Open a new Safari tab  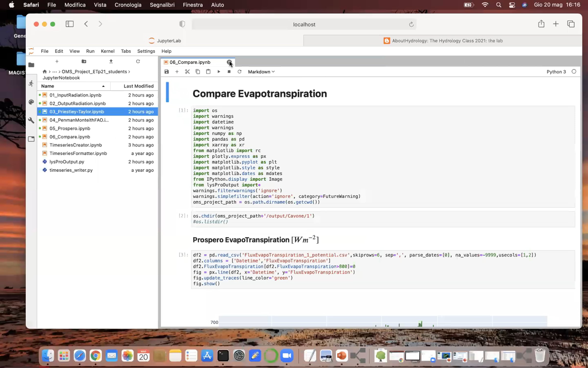point(556,24)
